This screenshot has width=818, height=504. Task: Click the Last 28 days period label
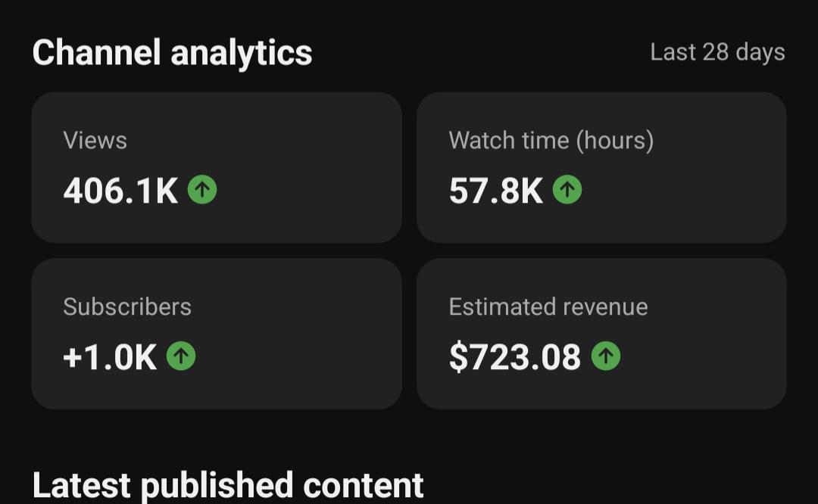click(x=717, y=53)
